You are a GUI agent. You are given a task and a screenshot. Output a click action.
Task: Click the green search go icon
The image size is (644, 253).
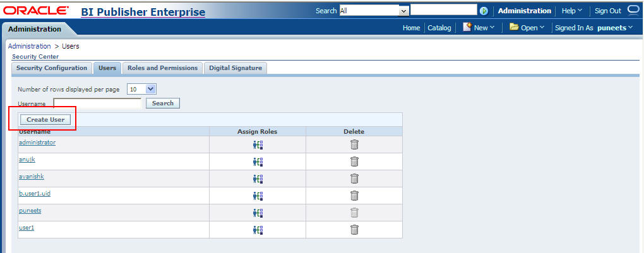click(x=484, y=11)
